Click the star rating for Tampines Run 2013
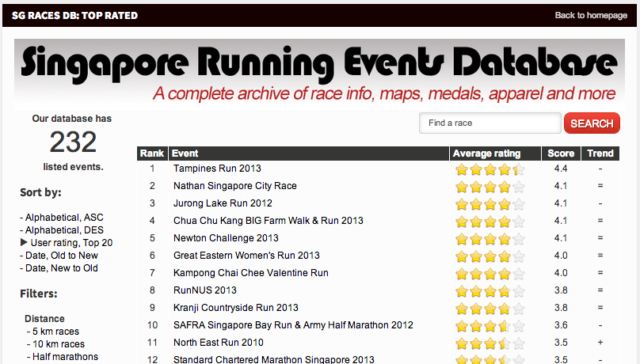Viewport: 640px width, 364px height. tap(490, 169)
